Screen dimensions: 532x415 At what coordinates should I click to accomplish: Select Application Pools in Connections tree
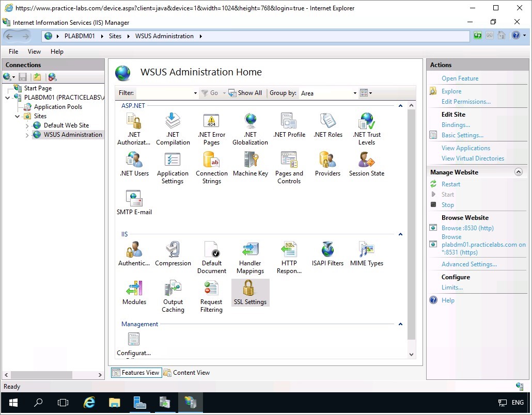pos(57,107)
